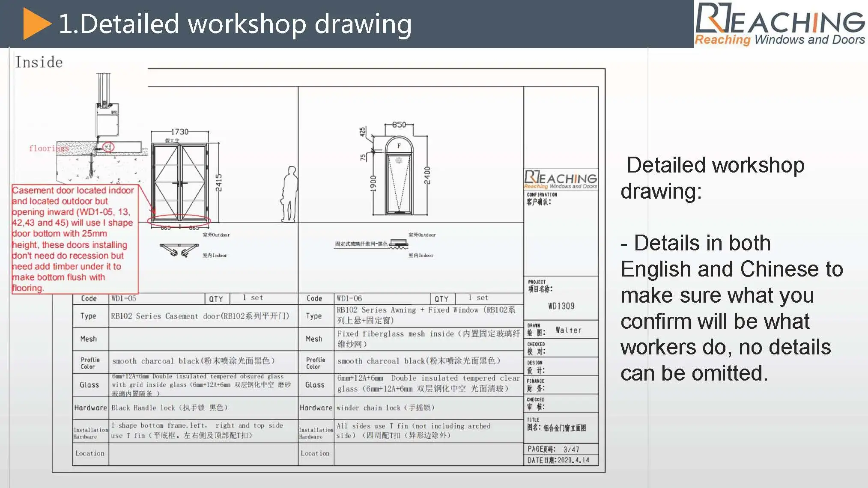Screen dimensions: 868x488
Task: Click the fixed mesh section symbol
Action: [x=398, y=244]
